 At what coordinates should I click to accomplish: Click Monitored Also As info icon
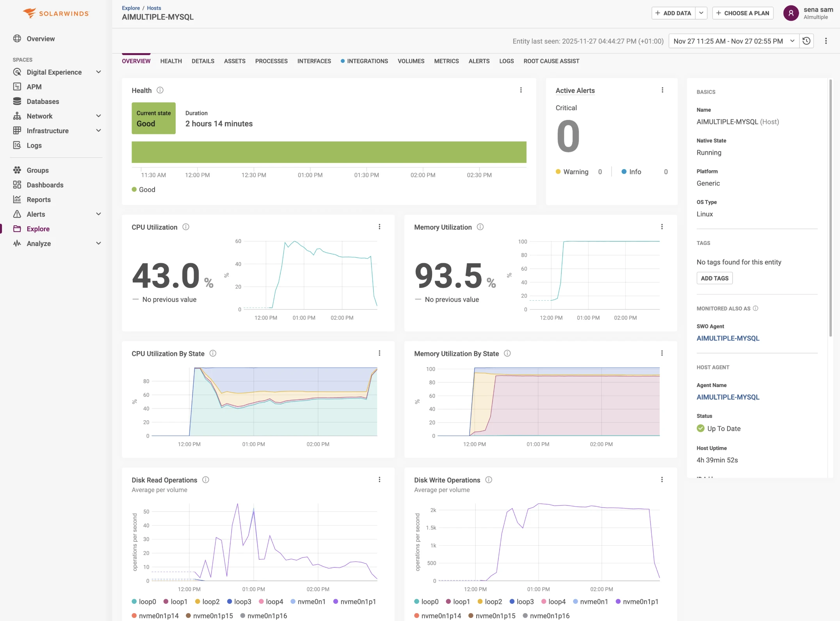click(x=755, y=308)
